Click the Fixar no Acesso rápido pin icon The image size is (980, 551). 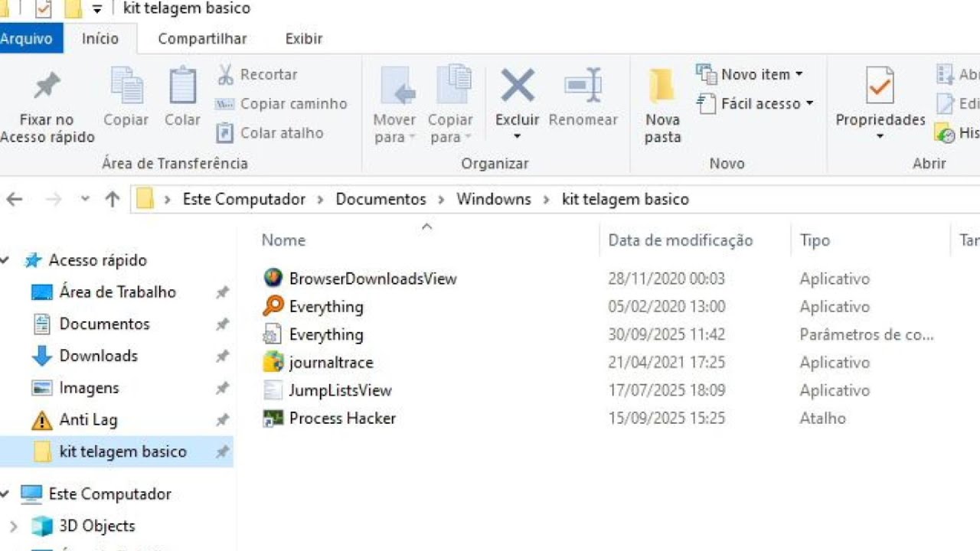tap(47, 86)
